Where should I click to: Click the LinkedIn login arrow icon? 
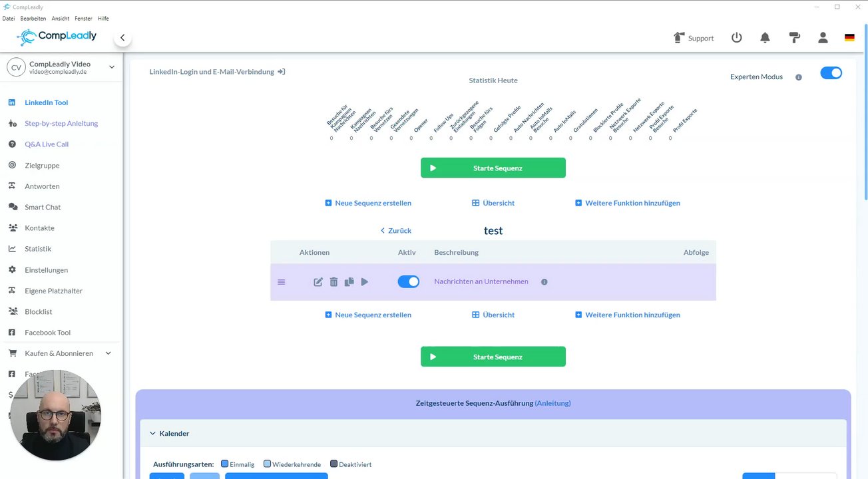tap(282, 72)
